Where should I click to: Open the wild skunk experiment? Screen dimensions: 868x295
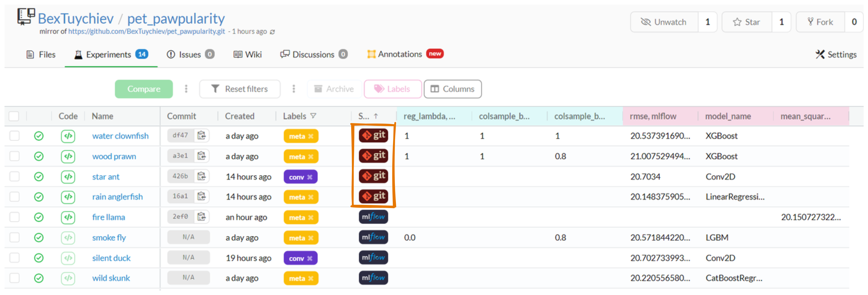[x=111, y=278]
